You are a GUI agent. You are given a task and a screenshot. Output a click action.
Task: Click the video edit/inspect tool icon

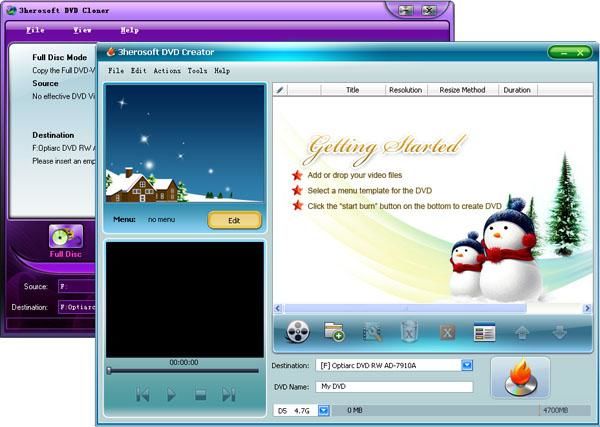point(372,332)
